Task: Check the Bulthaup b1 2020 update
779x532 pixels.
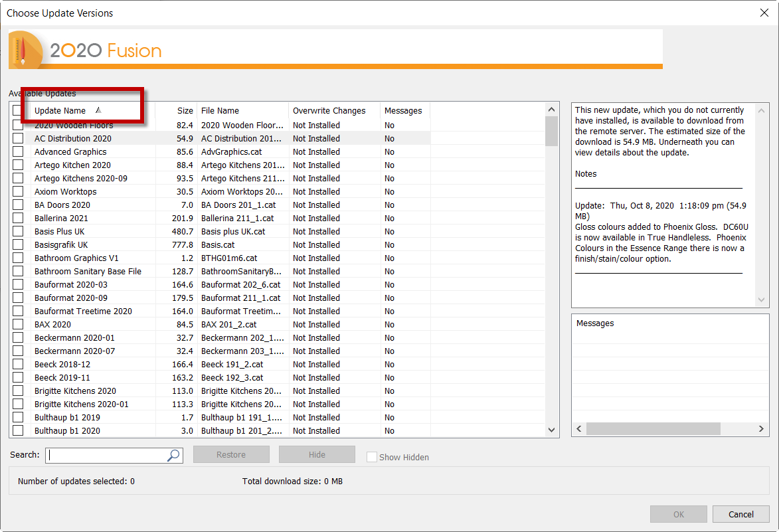Action: tap(18, 430)
